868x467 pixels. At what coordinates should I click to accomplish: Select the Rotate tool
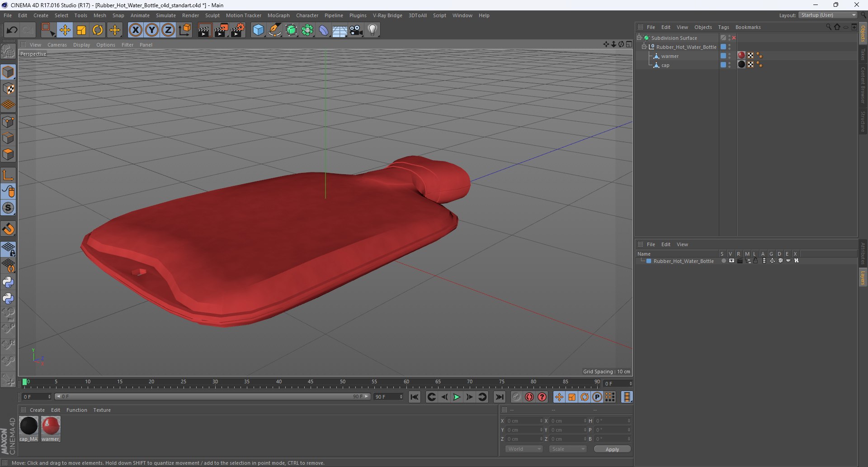[98, 30]
